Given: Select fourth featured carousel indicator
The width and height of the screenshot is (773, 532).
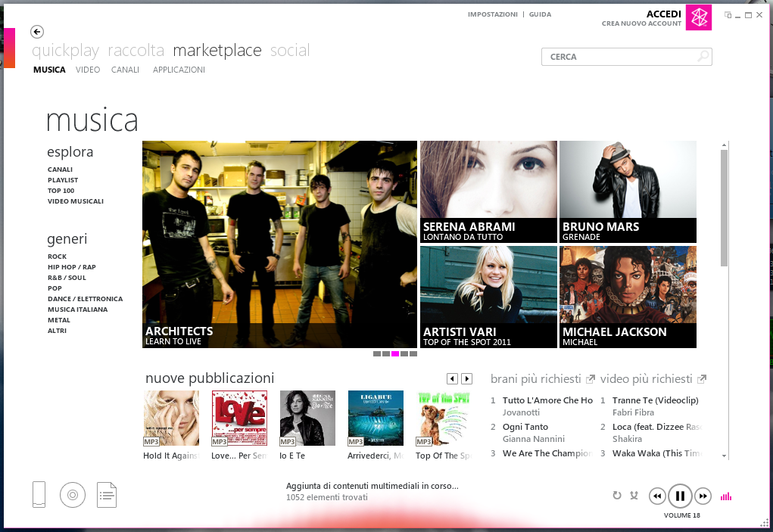Looking at the screenshot, I should [404, 353].
